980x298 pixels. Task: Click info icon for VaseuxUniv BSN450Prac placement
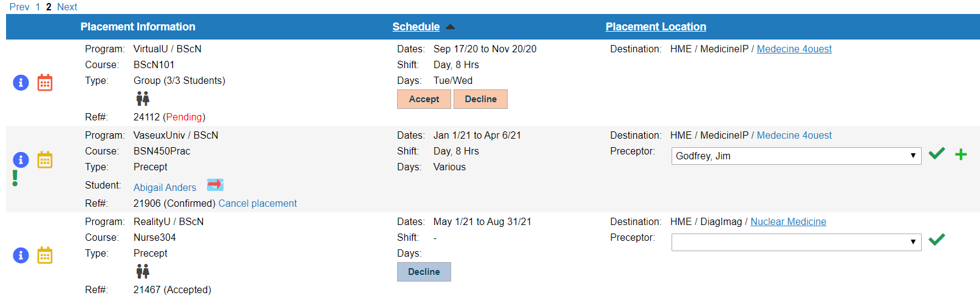(x=21, y=159)
